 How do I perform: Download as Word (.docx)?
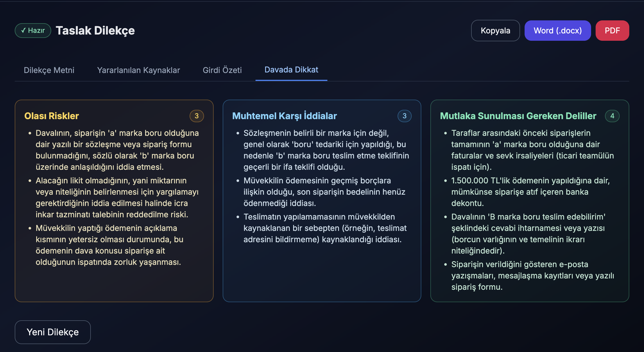pos(557,31)
